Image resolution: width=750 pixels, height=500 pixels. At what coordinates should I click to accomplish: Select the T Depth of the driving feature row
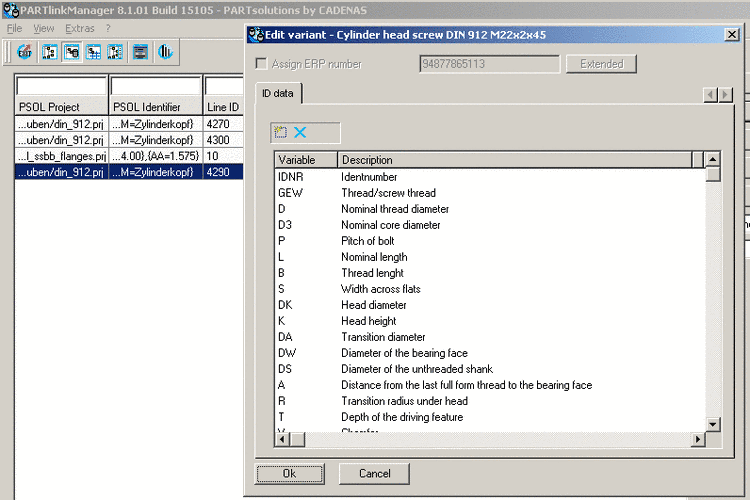pos(490,417)
